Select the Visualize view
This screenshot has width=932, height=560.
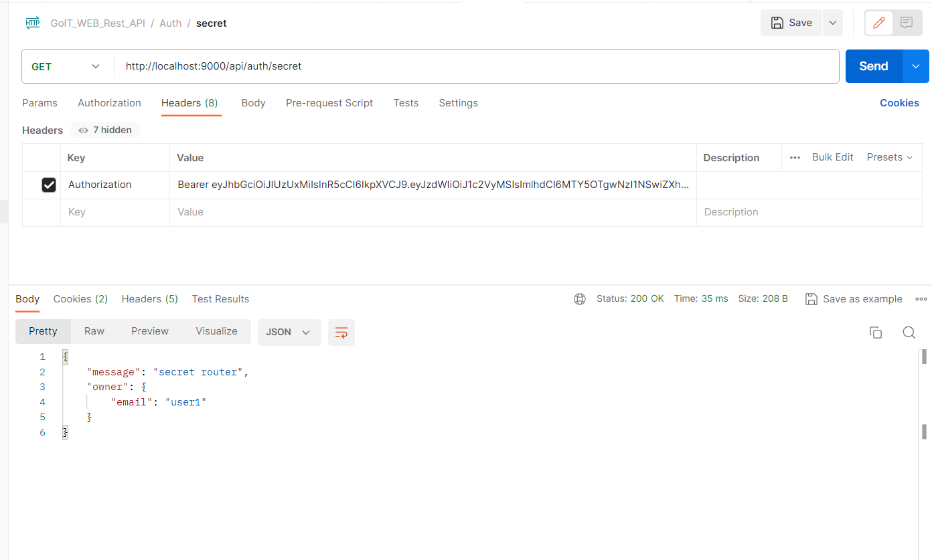[216, 331]
